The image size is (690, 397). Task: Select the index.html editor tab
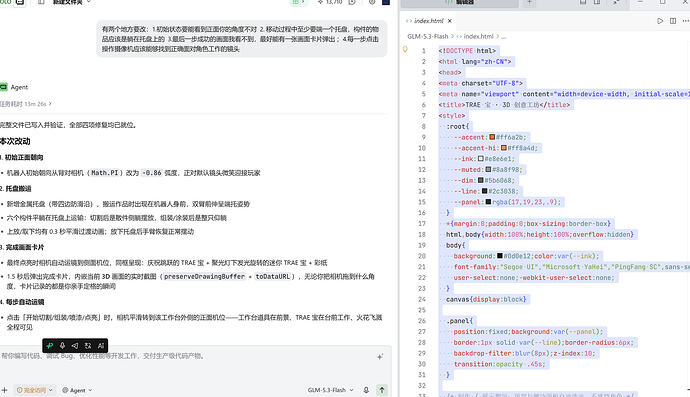point(428,21)
